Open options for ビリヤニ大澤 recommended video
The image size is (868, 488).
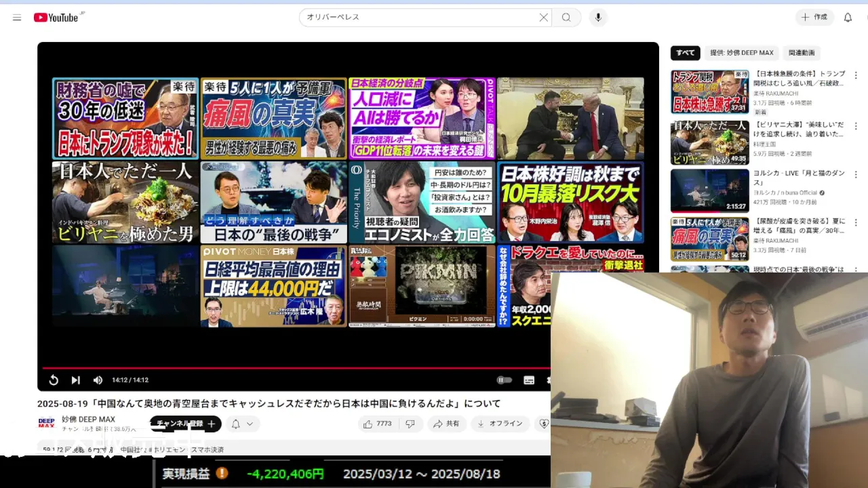point(856,125)
